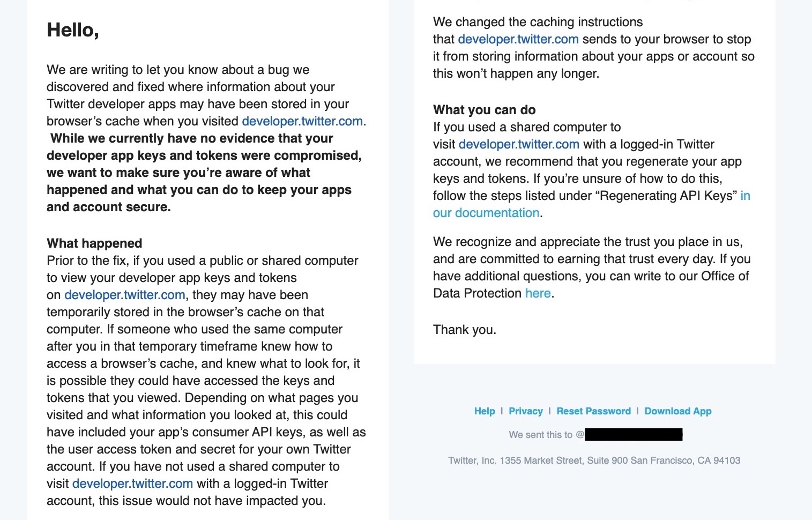Image resolution: width=812 pixels, height=520 pixels.
Task: Click the "here" Data Protection link
Action: pyautogui.click(x=538, y=293)
